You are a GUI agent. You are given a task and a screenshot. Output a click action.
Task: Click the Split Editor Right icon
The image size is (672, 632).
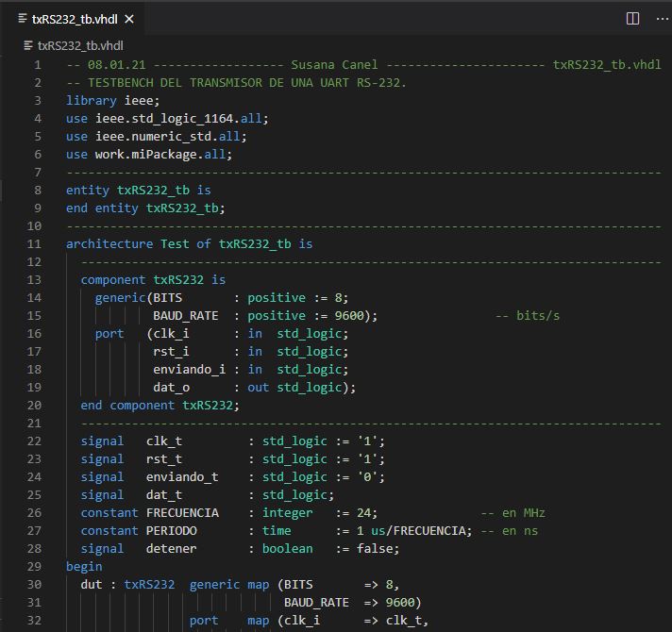633,18
